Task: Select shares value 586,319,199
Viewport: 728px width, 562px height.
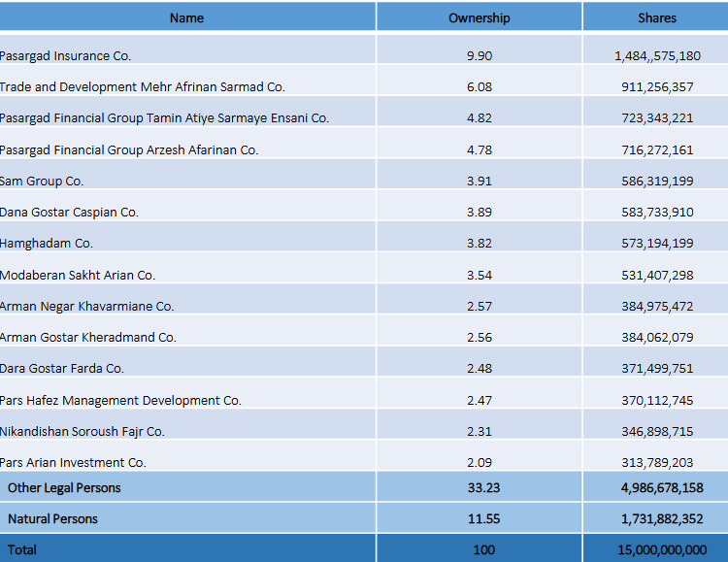Action: pos(656,182)
